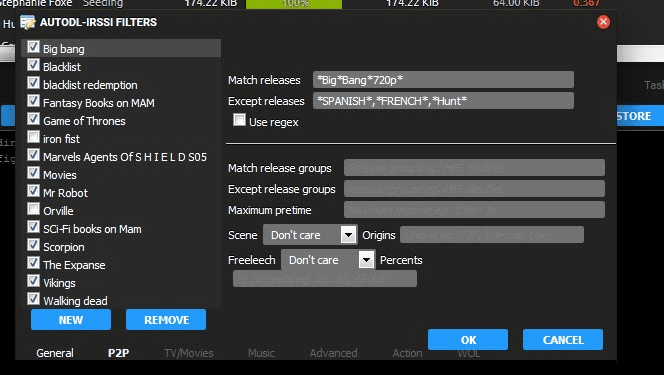Click the Except release groups field
The image size is (664, 375).
coord(474,189)
